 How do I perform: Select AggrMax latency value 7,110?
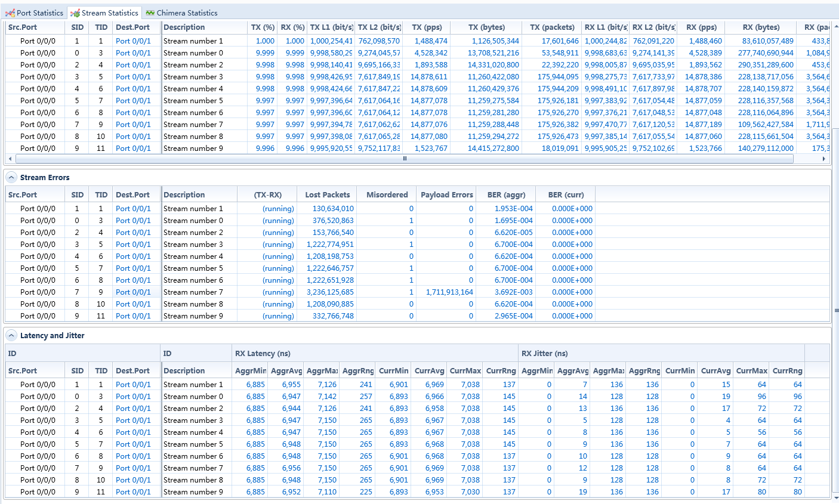[x=327, y=492]
